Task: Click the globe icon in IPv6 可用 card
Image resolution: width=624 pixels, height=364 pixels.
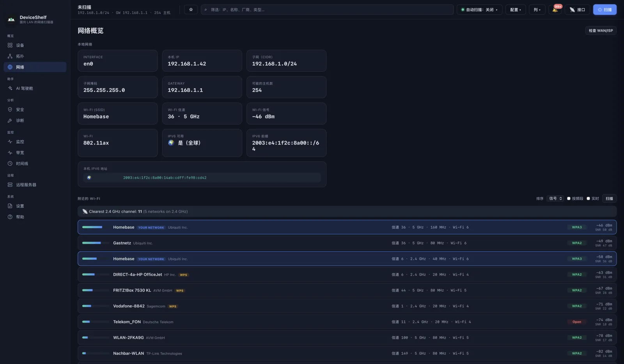Action: pos(171,143)
